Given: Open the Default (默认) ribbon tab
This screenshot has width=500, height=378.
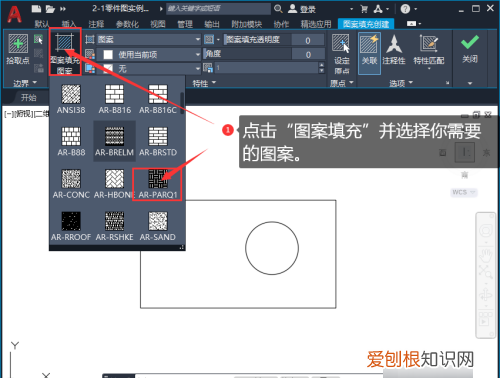Looking at the screenshot, I should coord(42,24).
